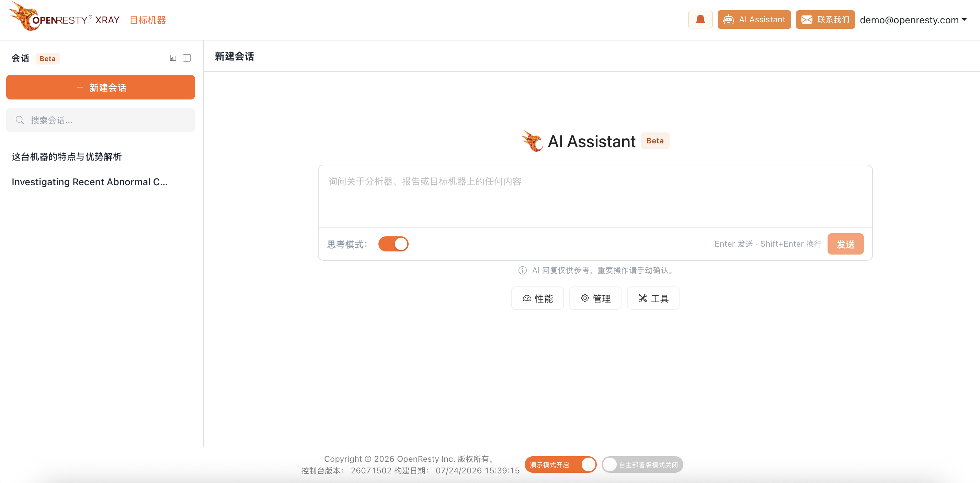Open the notifications bell

click(700, 20)
